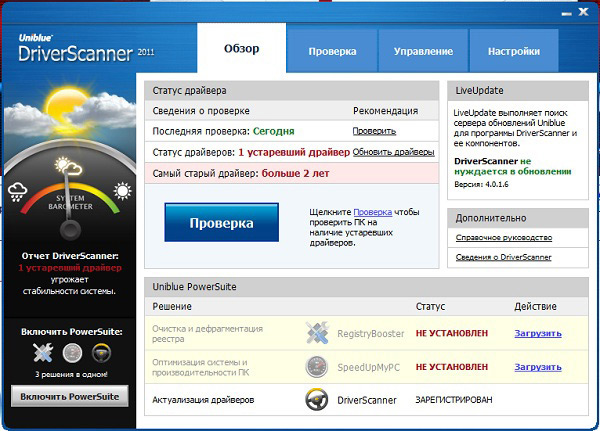
Task: Click the ЗАРЕГИСТРИРОВАН status text
Action: tap(454, 400)
